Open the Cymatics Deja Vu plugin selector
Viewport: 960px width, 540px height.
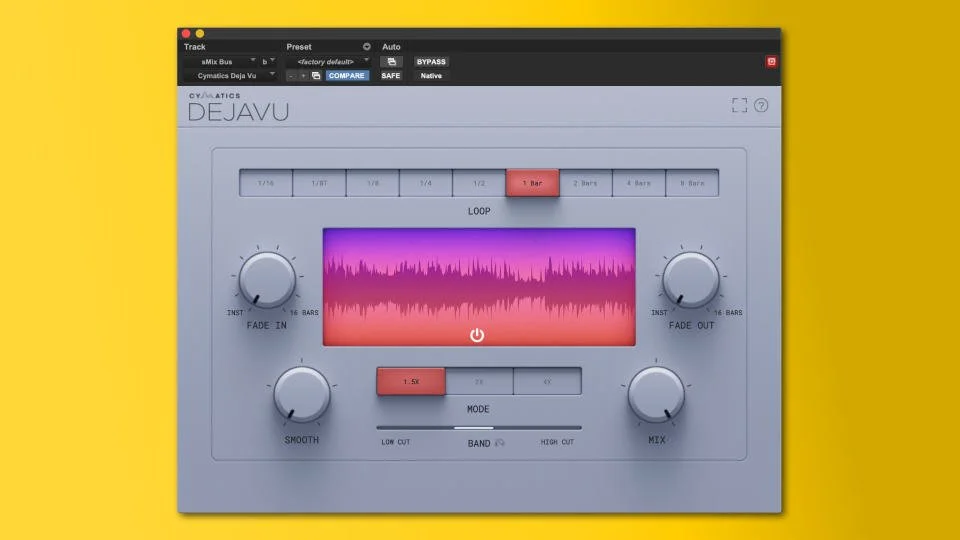[x=230, y=76]
